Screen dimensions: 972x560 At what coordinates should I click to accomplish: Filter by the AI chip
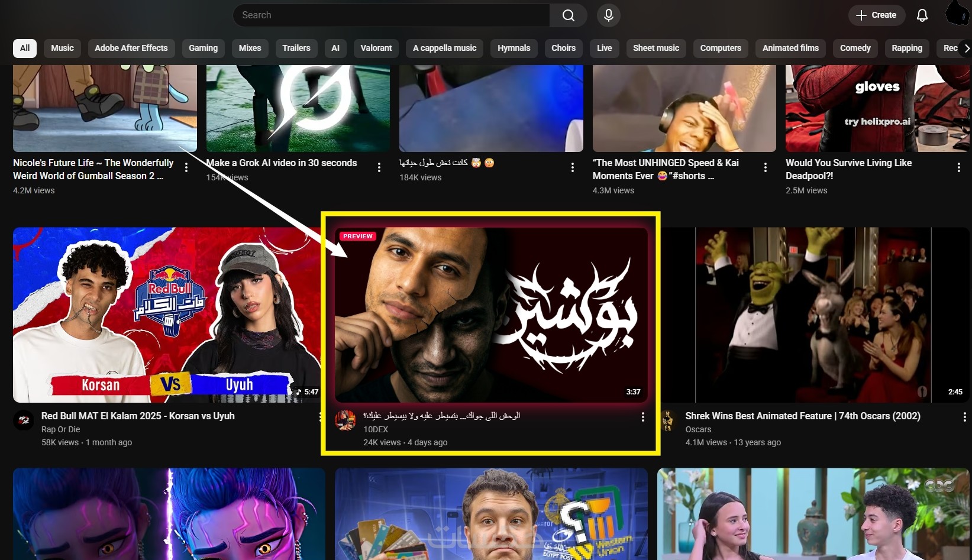pos(335,48)
